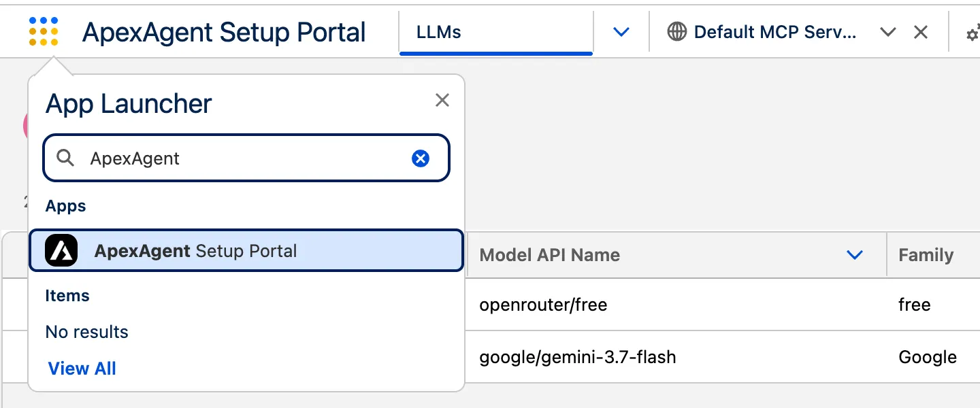Screen dimensions: 980x408
Task: Click the Family column header
Action: point(926,255)
